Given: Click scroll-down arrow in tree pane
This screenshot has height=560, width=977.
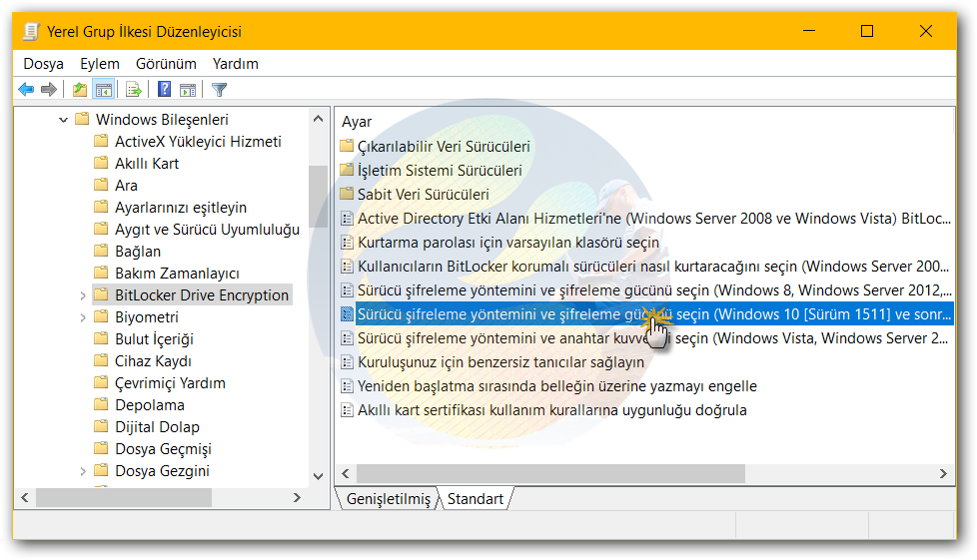Looking at the screenshot, I should pyautogui.click(x=318, y=476).
